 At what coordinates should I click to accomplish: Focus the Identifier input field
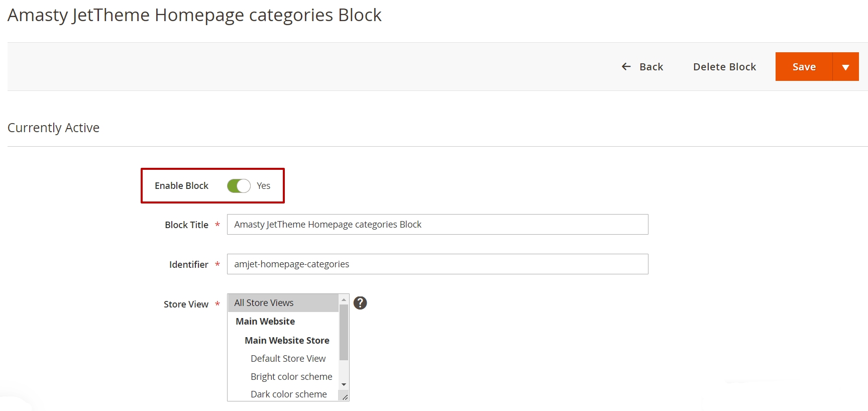click(x=438, y=264)
